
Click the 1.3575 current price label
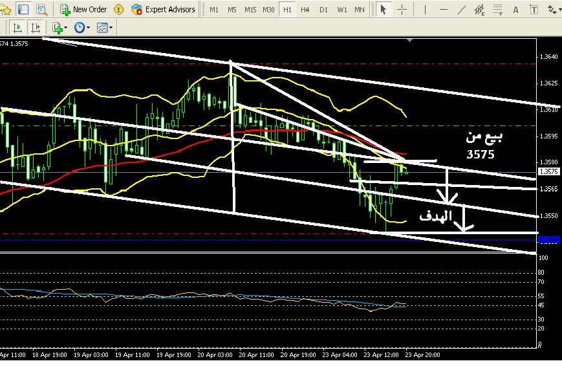coord(548,171)
